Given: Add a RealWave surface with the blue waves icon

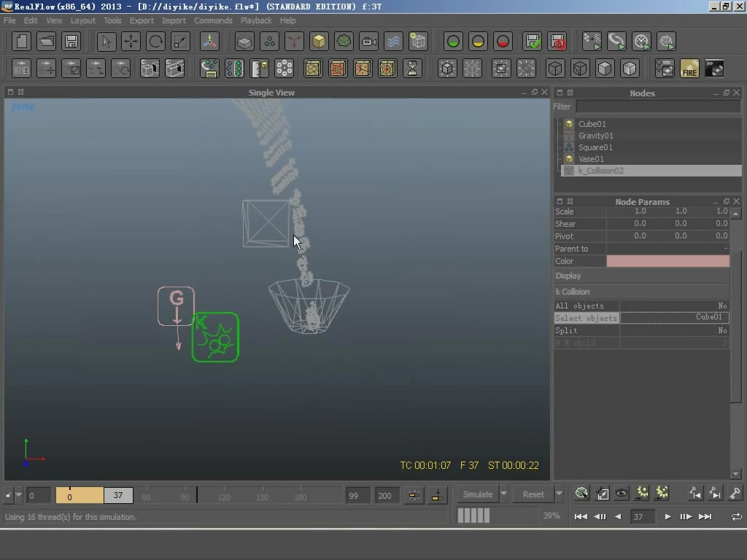Looking at the screenshot, I should (393, 42).
